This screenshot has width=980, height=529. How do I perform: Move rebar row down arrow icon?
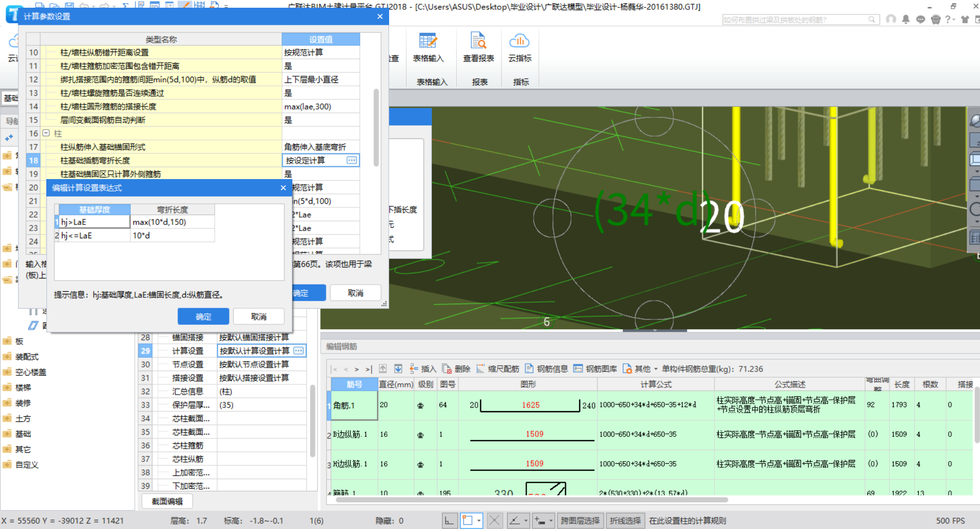pos(398,368)
